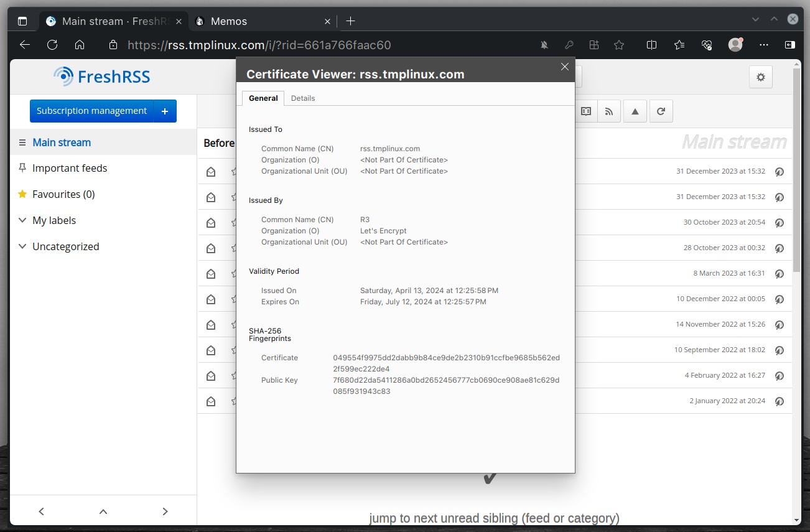Bookmark this page with the star icon
This screenshot has height=532, width=810.
[619, 45]
